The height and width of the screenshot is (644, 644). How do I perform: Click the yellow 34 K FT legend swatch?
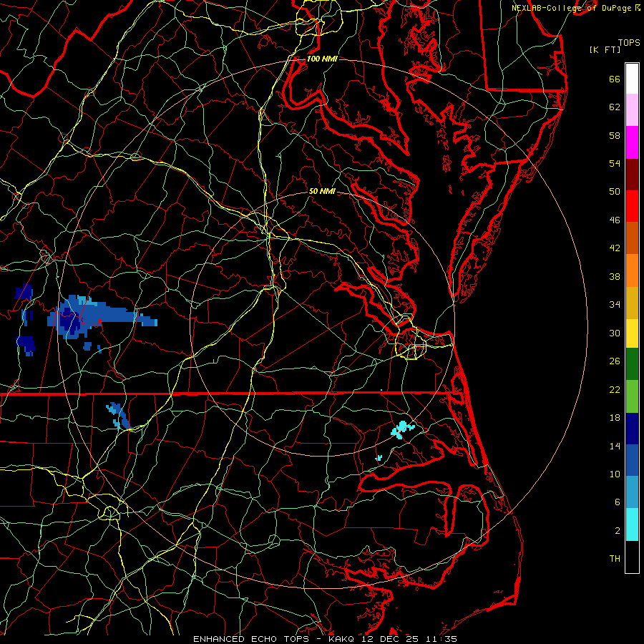(x=632, y=333)
